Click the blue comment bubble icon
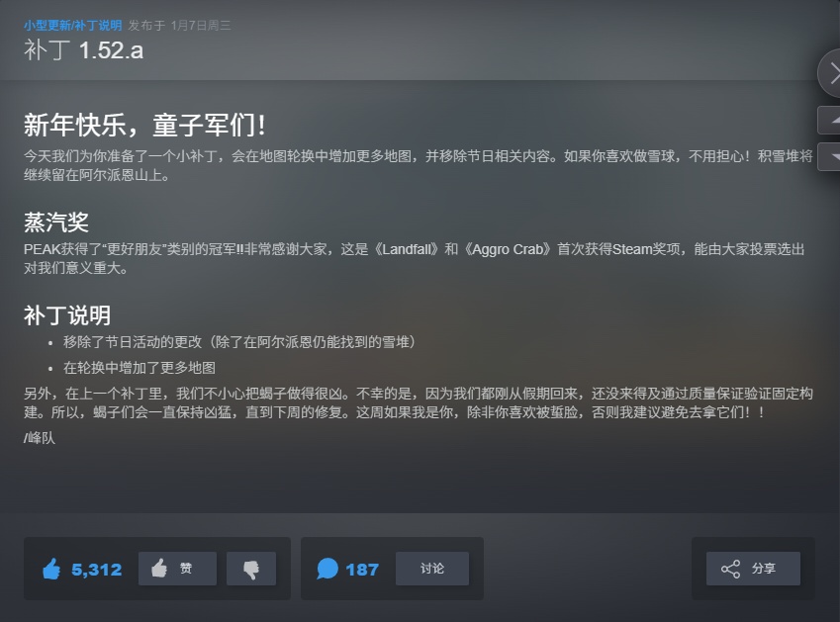Viewport: 840px width, 622px height. [327, 569]
